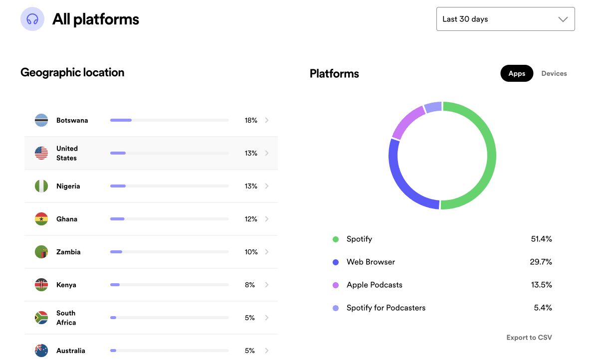
Task: Click the United States flag icon
Action: 41,153
